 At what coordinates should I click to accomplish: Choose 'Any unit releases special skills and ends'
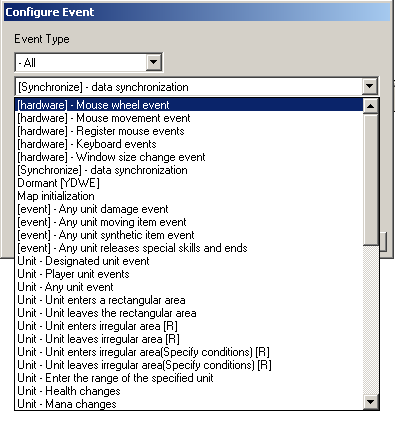[189, 248]
